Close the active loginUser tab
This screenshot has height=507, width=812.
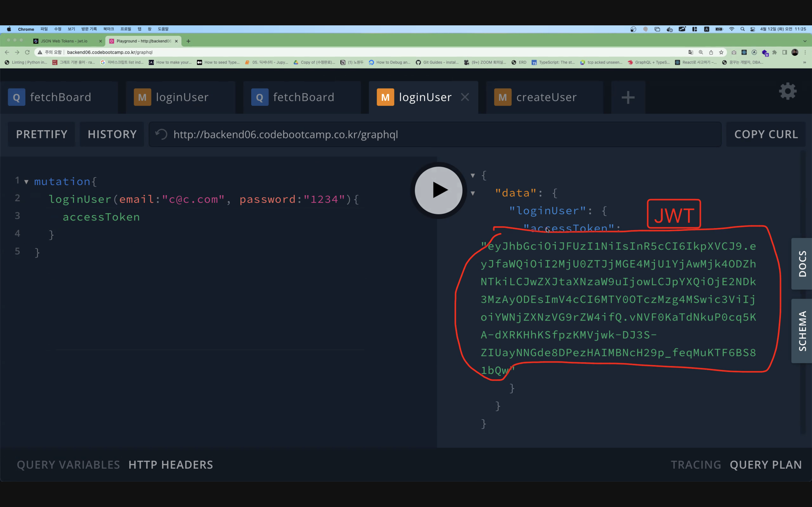[465, 97]
